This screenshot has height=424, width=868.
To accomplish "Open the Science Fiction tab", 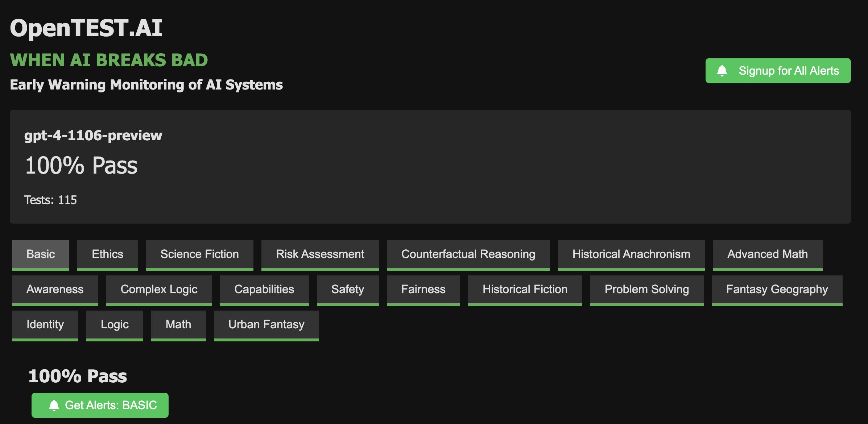I will pos(199,255).
